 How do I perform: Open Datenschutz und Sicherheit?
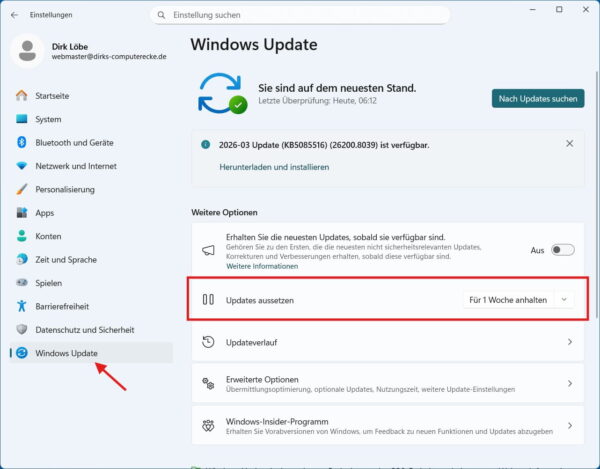(91, 329)
